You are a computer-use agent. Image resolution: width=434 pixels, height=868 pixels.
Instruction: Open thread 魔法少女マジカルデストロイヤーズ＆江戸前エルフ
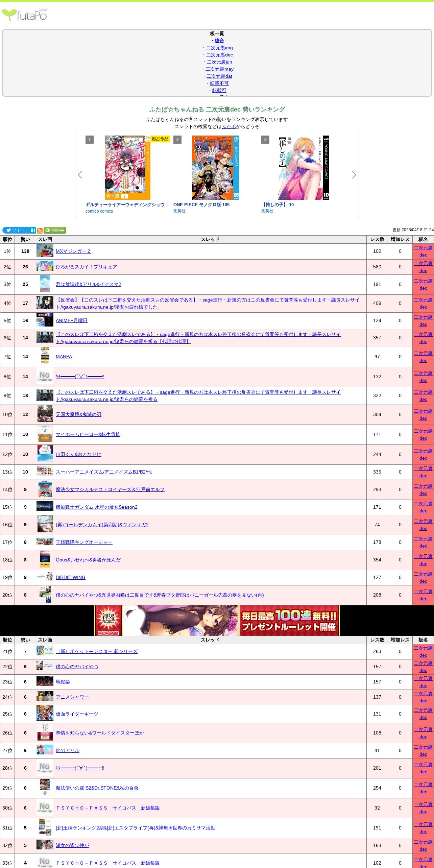[x=110, y=489]
